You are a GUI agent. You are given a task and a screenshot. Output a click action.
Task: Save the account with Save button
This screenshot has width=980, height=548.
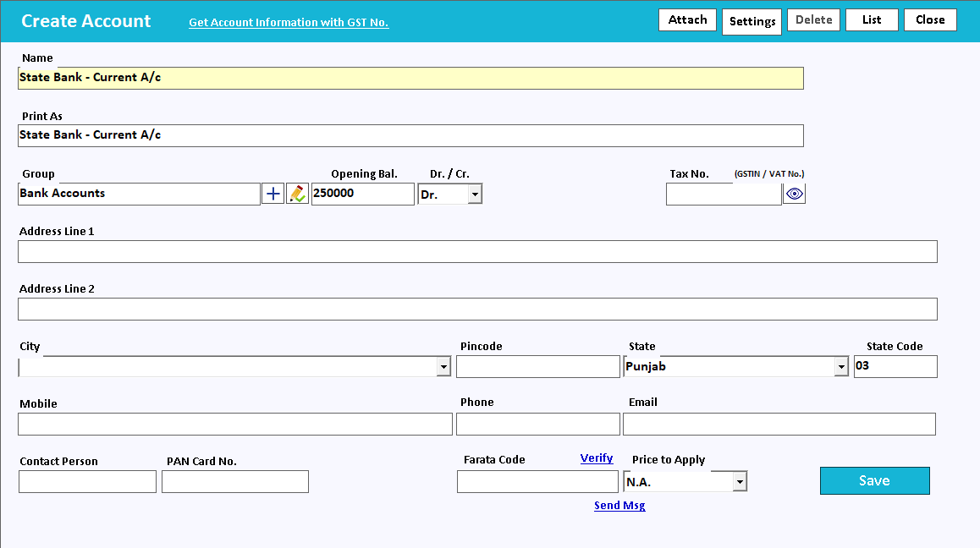point(875,480)
